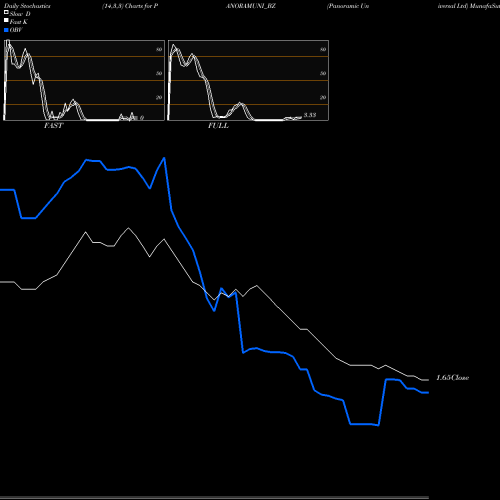Image resolution: width=500 pixels, height=500 pixels.
Task: Click the '(Panoramic Un' company text
Action: (x=348, y=6)
